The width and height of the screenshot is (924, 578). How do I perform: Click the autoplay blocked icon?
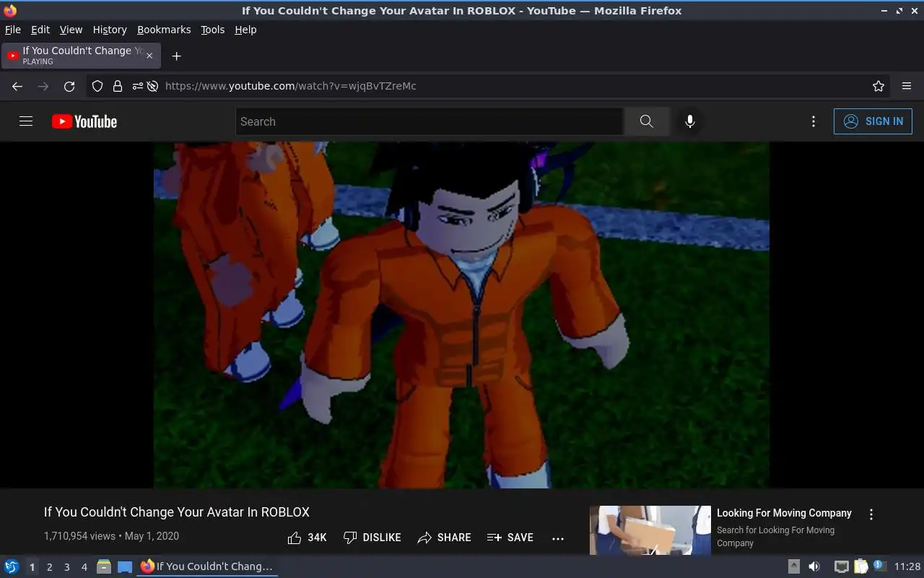[x=152, y=86]
